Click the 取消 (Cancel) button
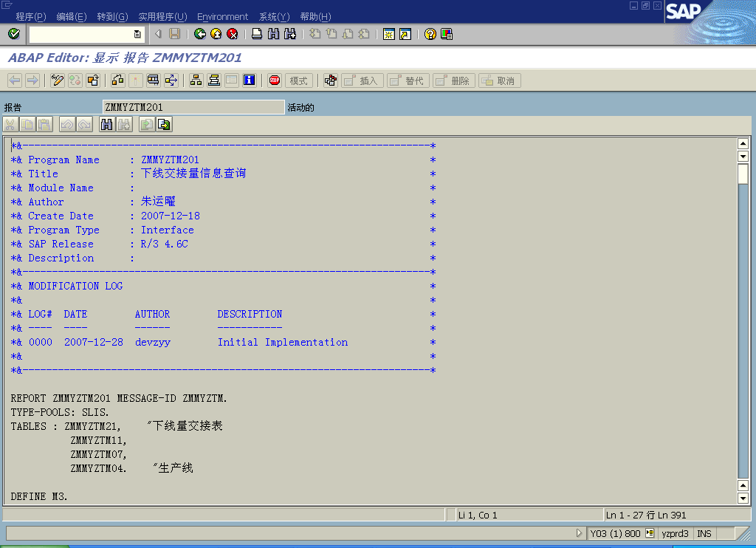 click(x=500, y=81)
